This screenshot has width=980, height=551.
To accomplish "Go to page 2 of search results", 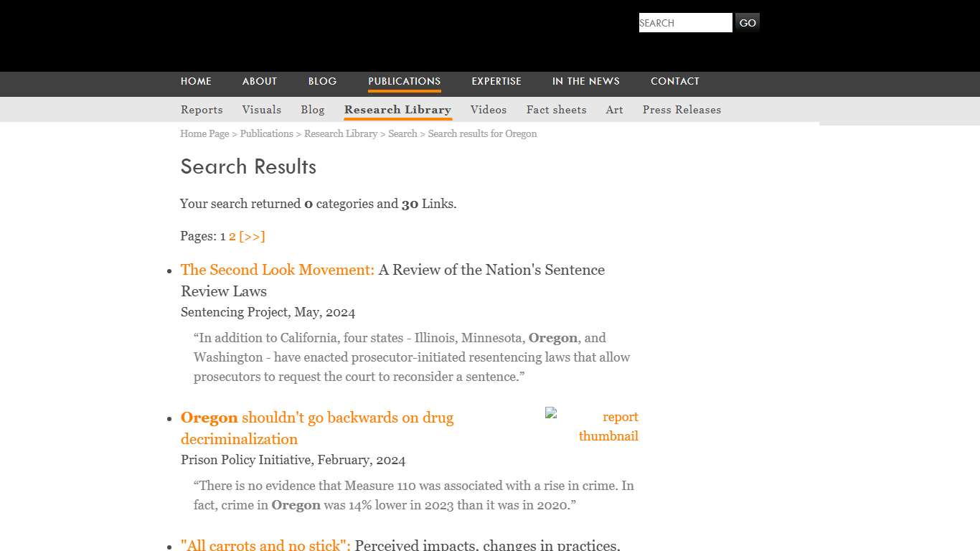I will click(232, 236).
